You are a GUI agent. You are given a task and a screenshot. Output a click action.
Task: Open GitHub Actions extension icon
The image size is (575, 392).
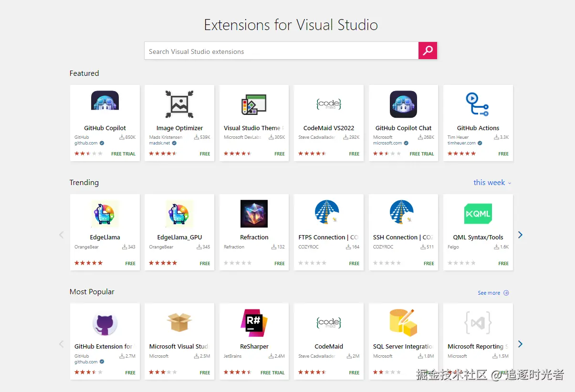[x=478, y=104]
